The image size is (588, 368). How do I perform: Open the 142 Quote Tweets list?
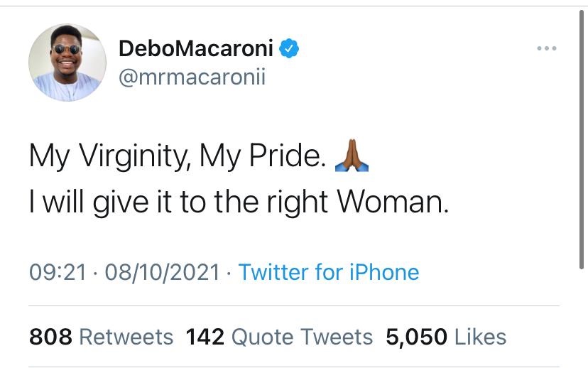click(x=279, y=337)
